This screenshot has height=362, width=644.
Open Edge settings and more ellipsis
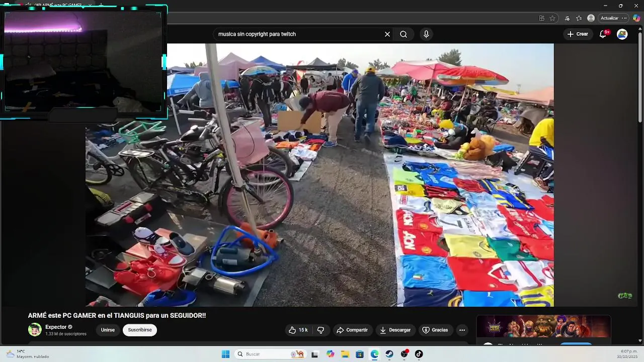click(x=624, y=18)
